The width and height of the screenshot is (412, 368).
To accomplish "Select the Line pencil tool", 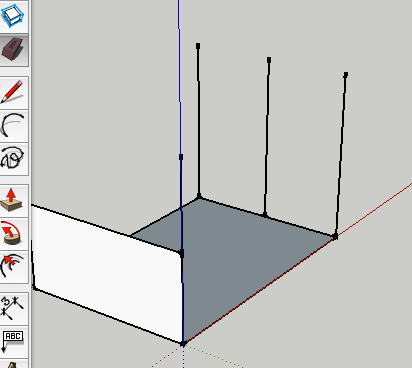I will tap(13, 92).
